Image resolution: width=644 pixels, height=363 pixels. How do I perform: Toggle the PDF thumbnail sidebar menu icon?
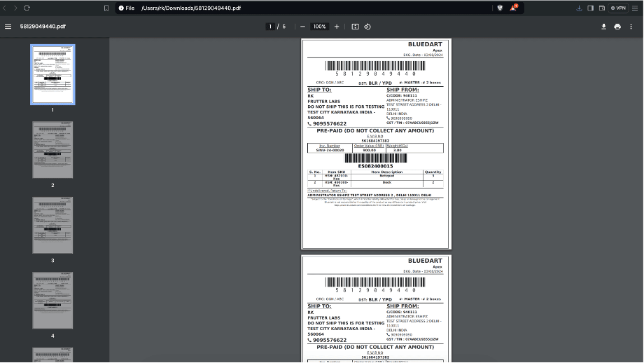click(x=8, y=27)
